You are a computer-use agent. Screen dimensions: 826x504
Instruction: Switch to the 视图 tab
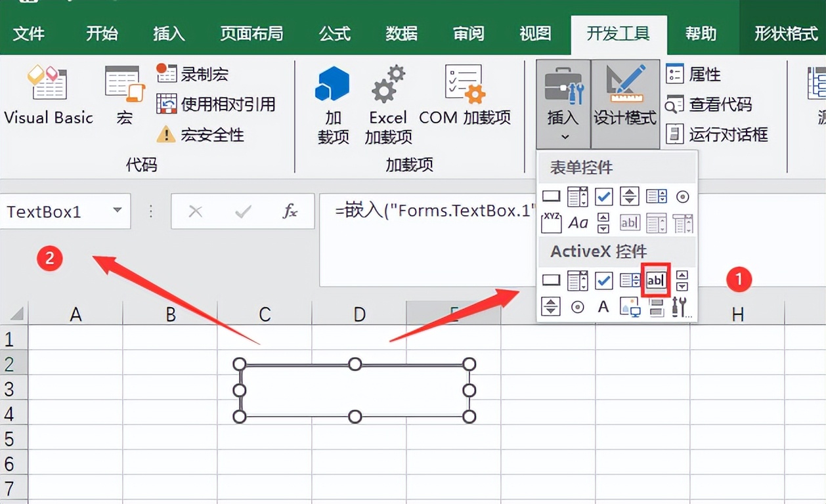(x=535, y=33)
